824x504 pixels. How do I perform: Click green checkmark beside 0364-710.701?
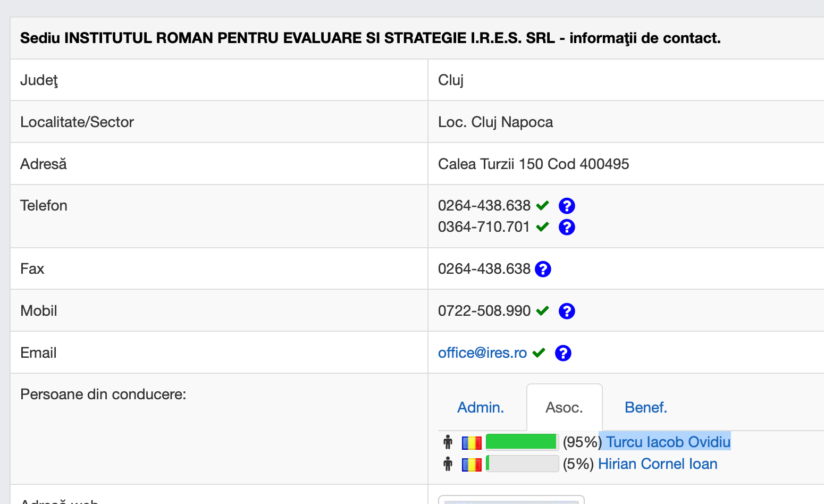pos(542,227)
